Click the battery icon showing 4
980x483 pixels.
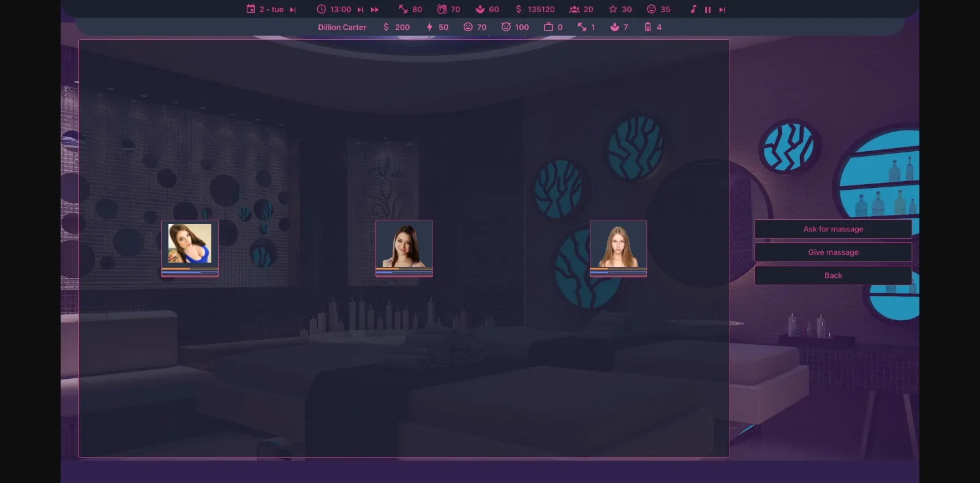(x=647, y=27)
